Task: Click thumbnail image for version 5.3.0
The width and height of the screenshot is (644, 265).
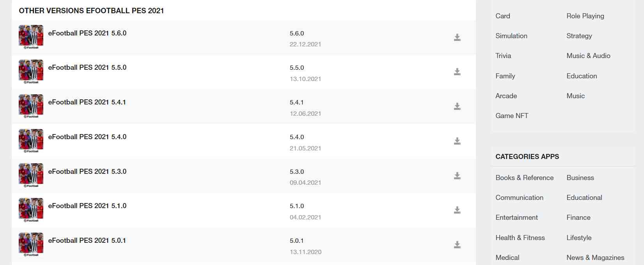Action: click(31, 175)
